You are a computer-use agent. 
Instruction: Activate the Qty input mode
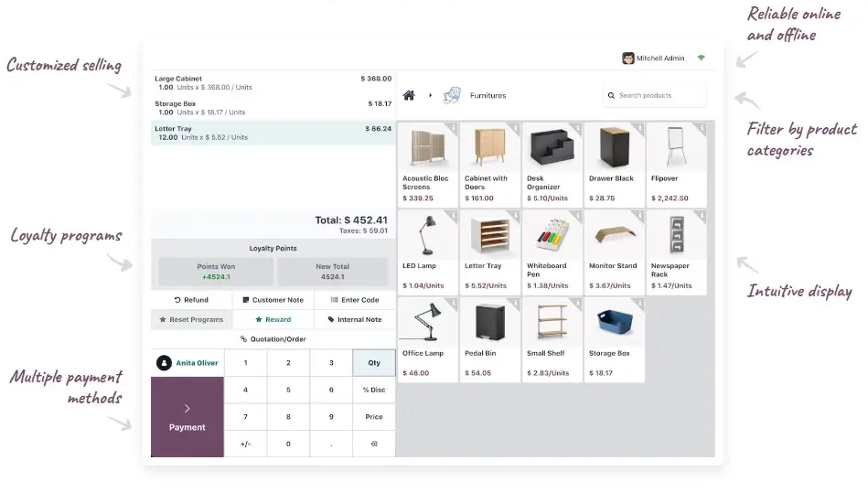pos(373,363)
